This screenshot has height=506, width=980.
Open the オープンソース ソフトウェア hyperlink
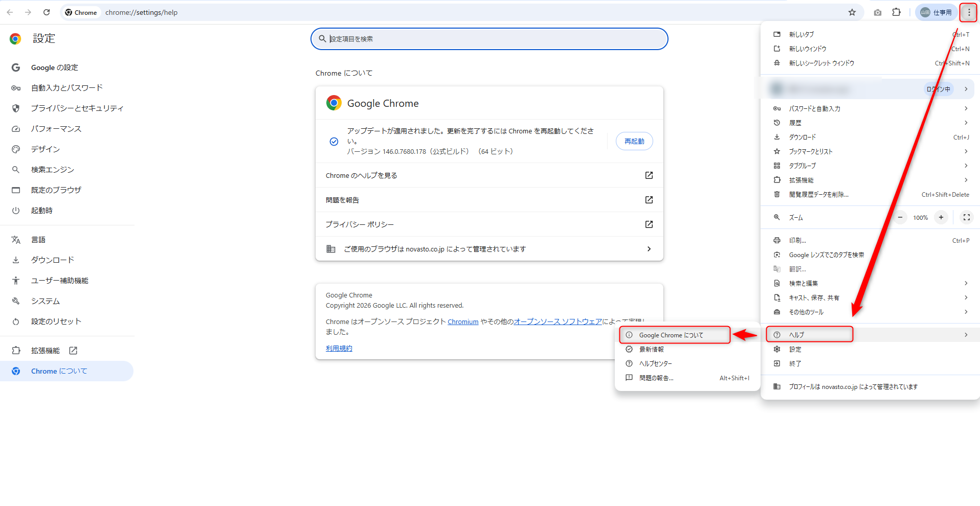(558, 322)
